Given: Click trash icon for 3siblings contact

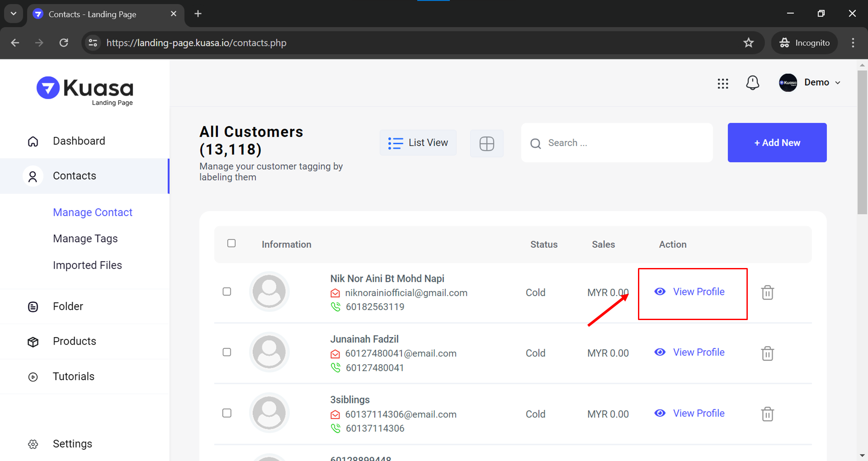Looking at the screenshot, I should [x=767, y=414].
